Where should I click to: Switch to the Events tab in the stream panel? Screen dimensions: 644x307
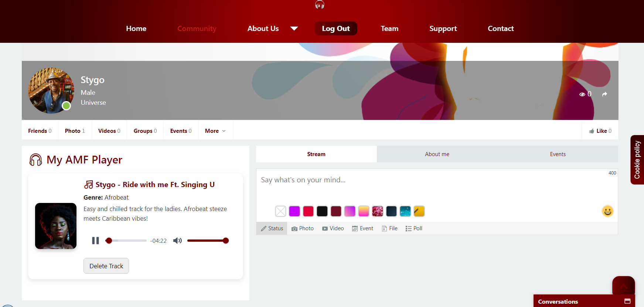tap(558, 154)
